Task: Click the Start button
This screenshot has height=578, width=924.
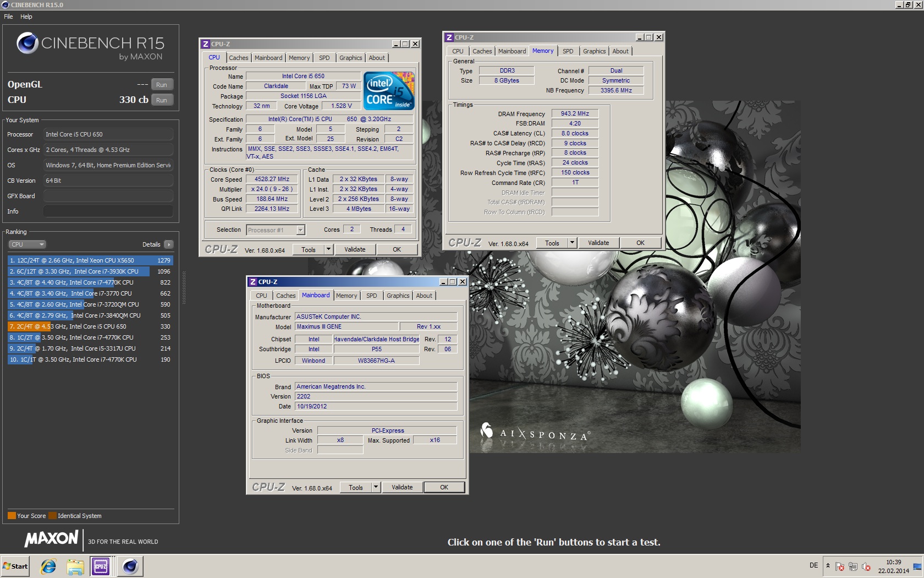Action: (x=15, y=566)
